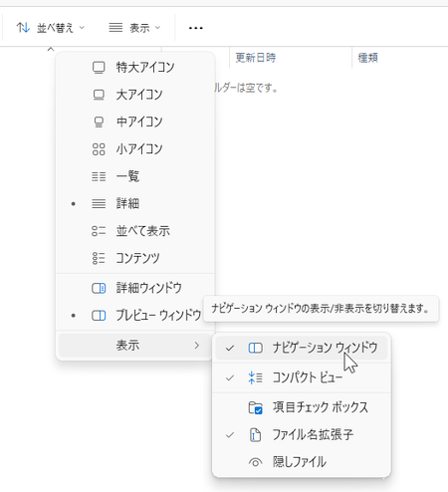The image size is (448, 492).
Task: Click the checkmark beside ファイル名拡張子
Action: (230, 434)
